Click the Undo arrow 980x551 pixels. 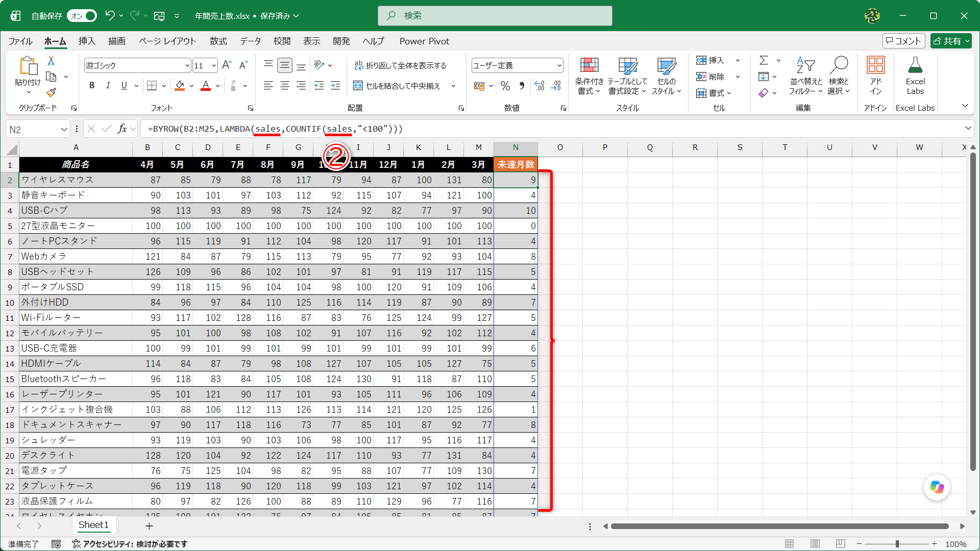[110, 16]
